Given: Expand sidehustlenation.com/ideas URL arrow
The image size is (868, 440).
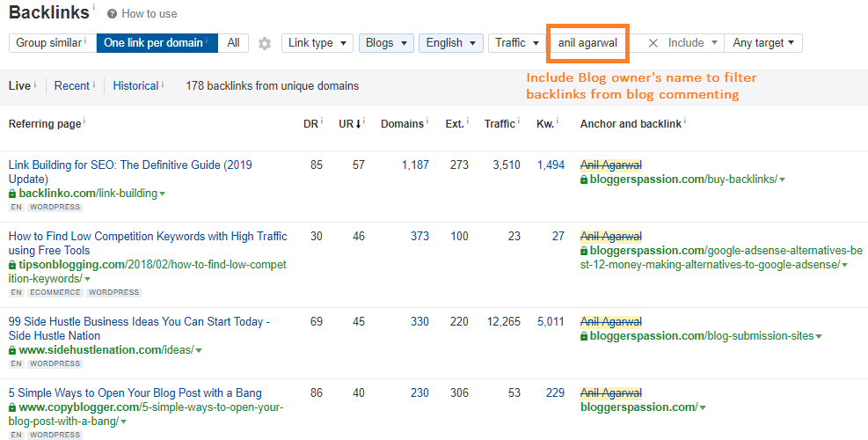Looking at the screenshot, I should [199, 351].
